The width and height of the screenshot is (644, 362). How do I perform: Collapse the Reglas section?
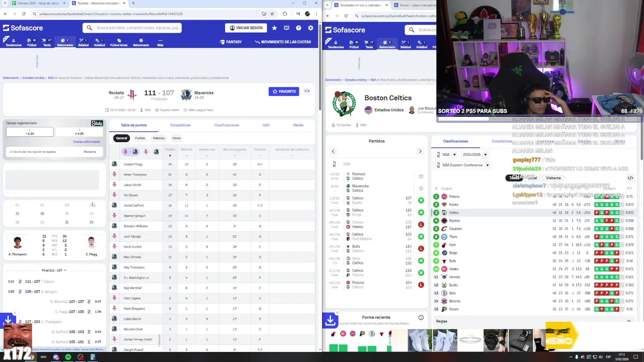pyautogui.click(x=628, y=321)
